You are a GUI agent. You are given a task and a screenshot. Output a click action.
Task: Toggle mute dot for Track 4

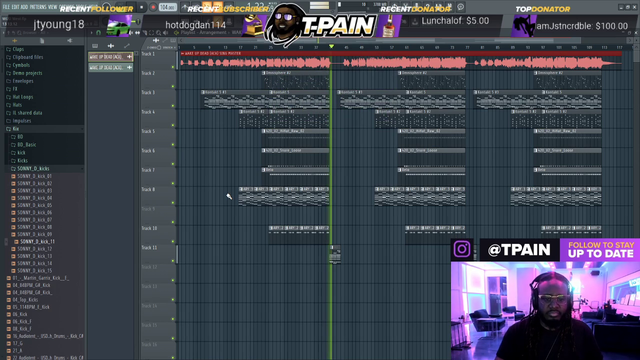pos(173,125)
